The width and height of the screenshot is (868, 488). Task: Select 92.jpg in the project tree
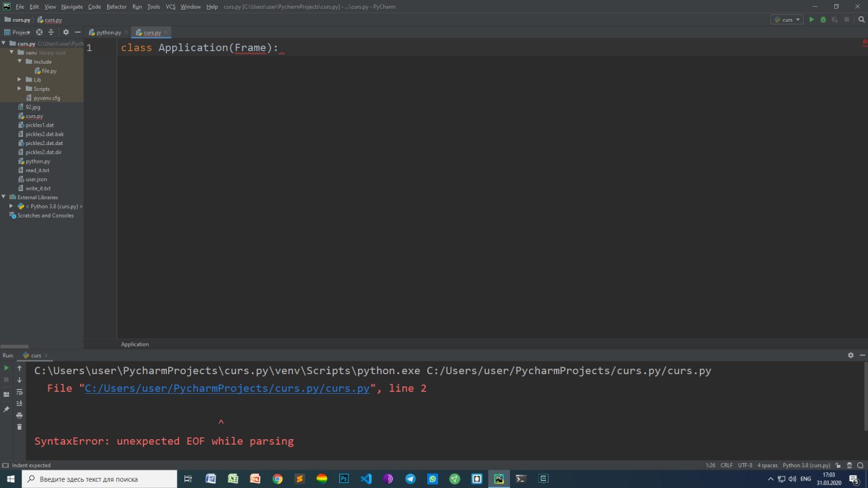[x=29, y=107]
